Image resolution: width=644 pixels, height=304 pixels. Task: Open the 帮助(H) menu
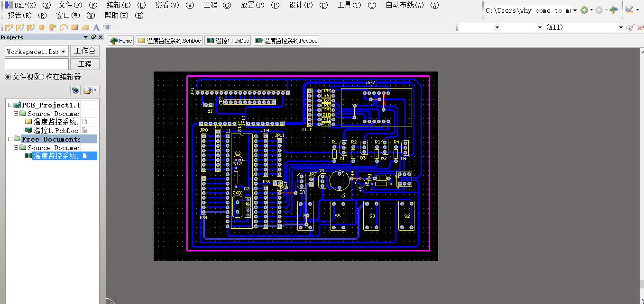(116, 16)
